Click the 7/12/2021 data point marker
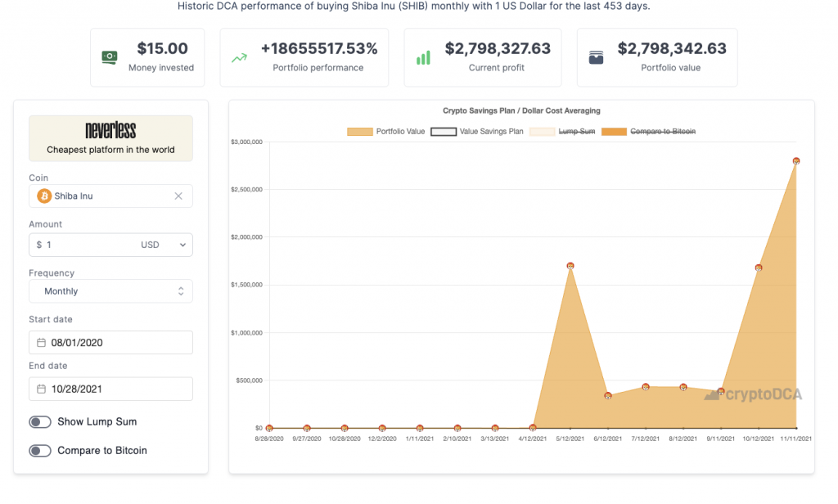 (646, 387)
